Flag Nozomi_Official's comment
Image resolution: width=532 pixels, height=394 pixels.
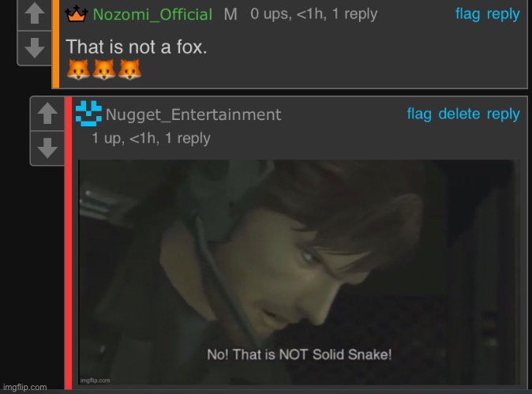tap(467, 14)
